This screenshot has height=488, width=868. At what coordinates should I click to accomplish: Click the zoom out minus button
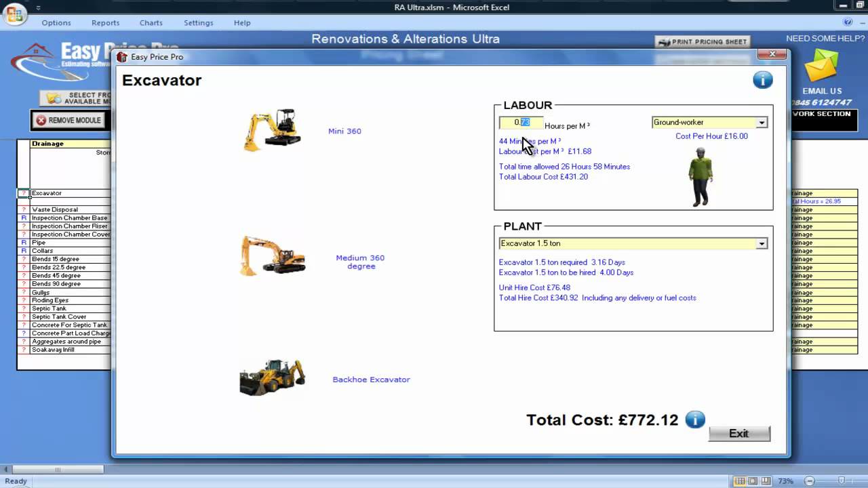pos(809,481)
